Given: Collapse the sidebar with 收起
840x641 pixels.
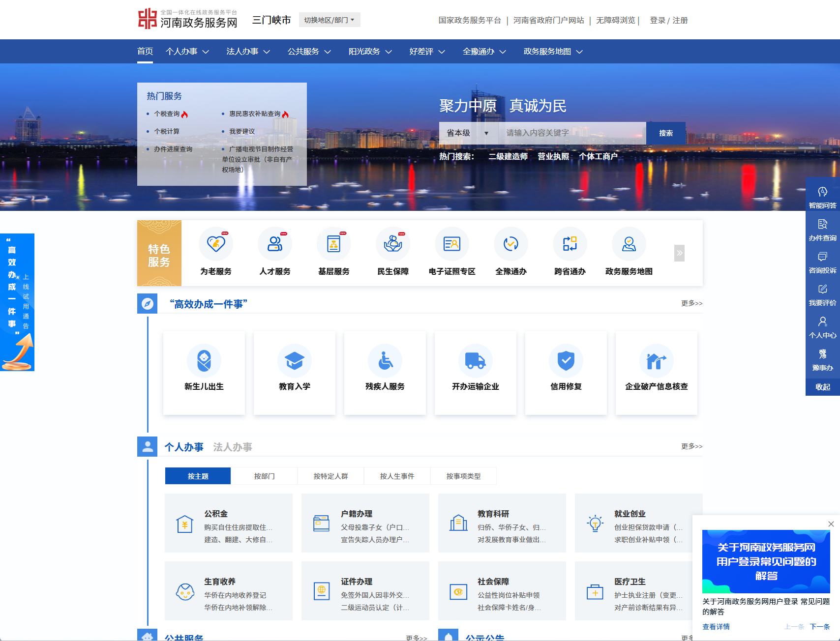Looking at the screenshot, I should [x=823, y=387].
